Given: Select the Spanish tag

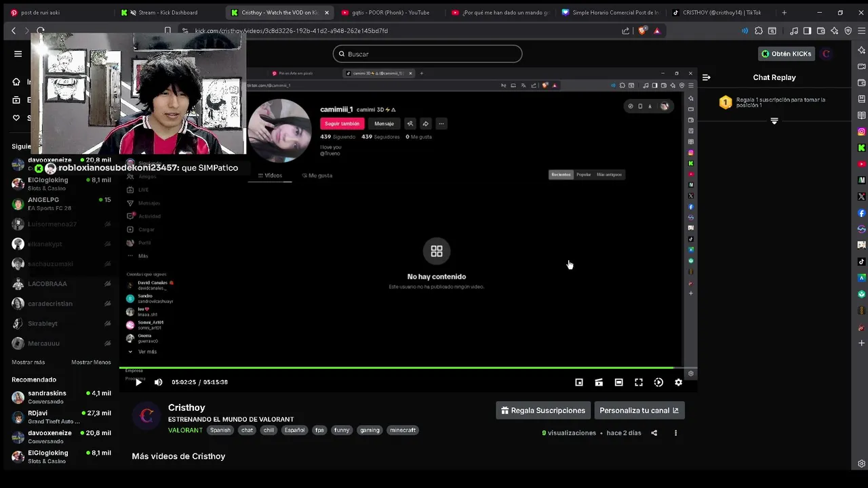Looking at the screenshot, I should (220, 430).
